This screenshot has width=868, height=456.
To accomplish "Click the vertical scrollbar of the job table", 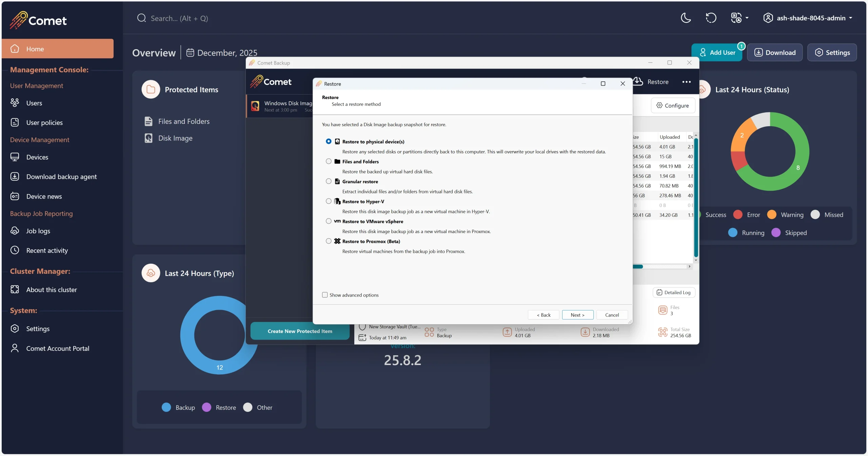I will point(696,197).
